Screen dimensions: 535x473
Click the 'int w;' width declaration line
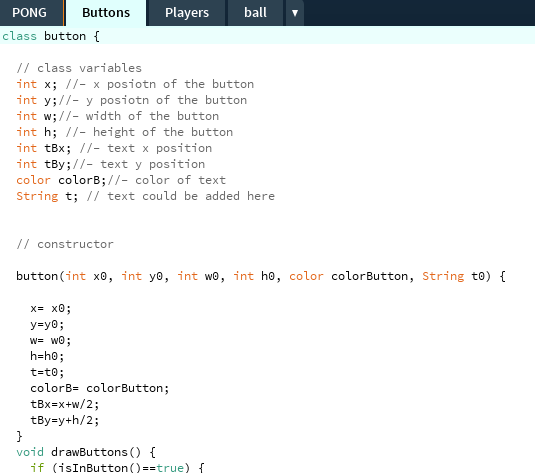coord(118,116)
